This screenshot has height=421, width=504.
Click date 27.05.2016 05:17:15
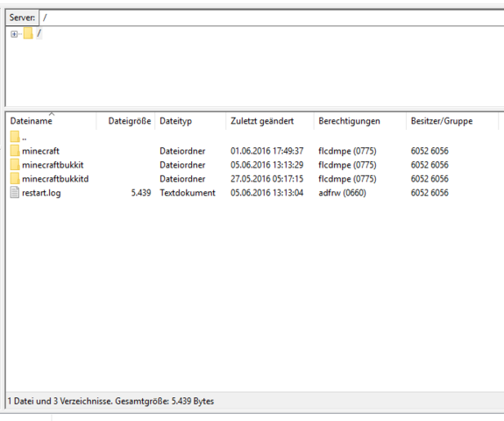(266, 179)
